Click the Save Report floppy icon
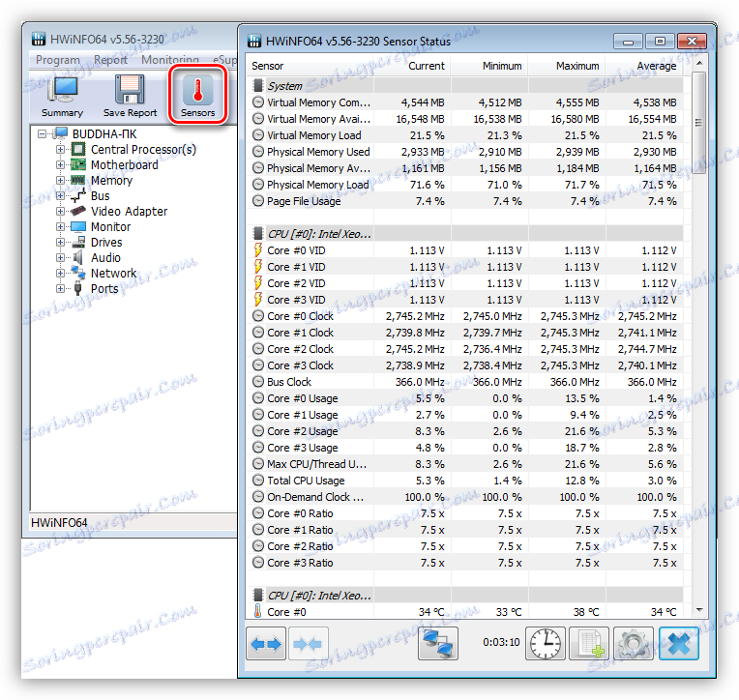 click(130, 89)
